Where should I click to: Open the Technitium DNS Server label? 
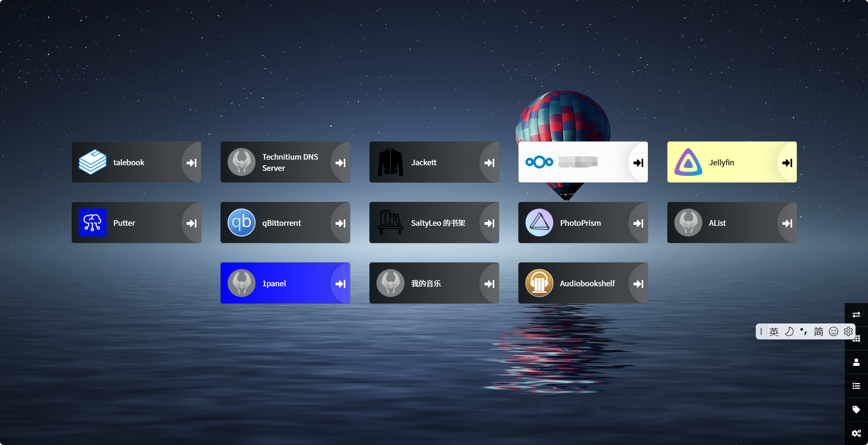coord(290,162)
